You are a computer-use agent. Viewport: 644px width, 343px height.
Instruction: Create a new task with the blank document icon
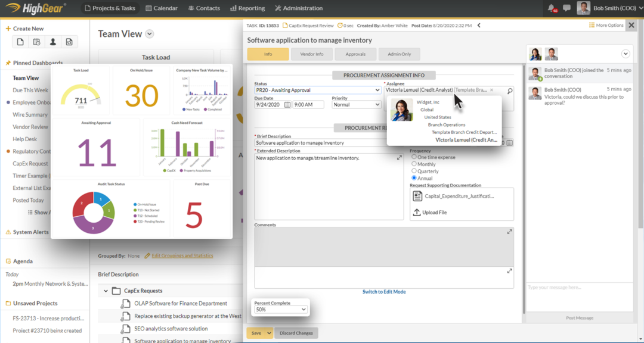21,40
